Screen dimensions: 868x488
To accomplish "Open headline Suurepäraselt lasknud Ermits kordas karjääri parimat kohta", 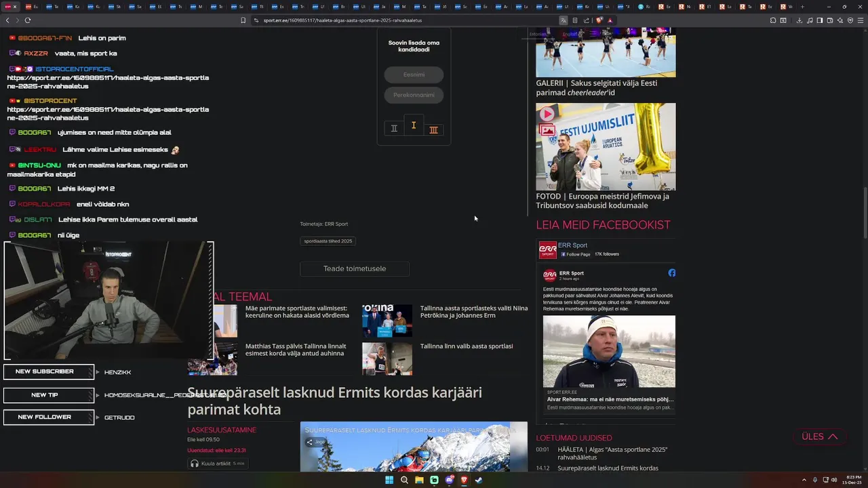I will click(334, 401).
